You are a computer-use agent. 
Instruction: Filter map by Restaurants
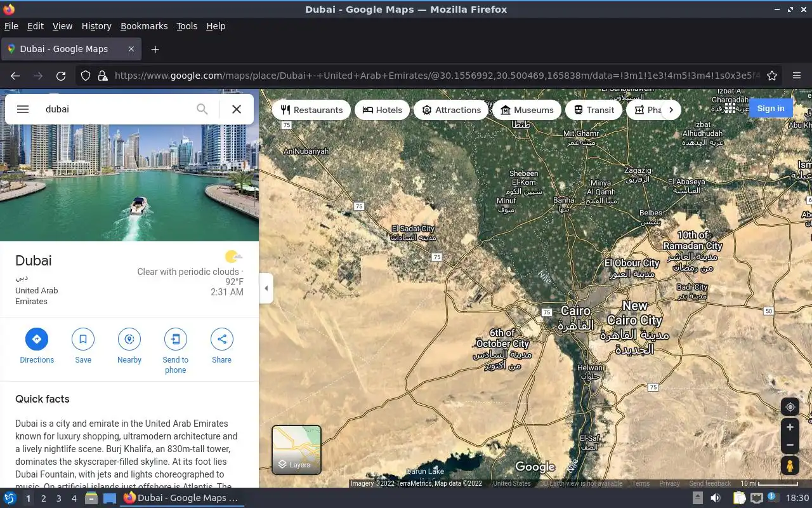(x=311, y=110)
